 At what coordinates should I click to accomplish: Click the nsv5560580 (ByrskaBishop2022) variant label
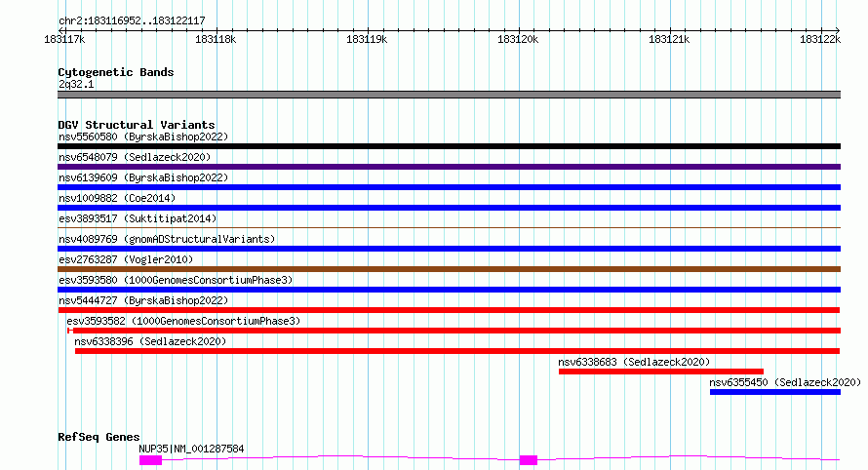[143, 137]
